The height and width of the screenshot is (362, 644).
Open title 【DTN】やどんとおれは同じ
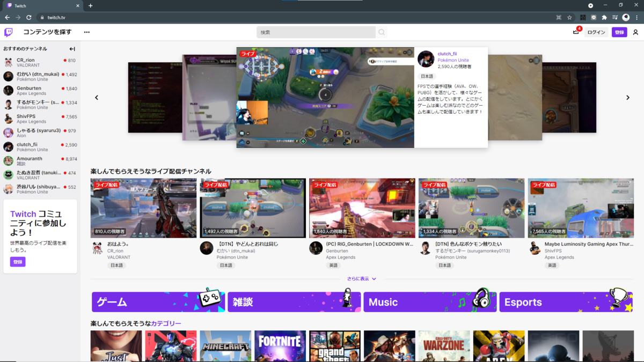click(x=247, y=244)
